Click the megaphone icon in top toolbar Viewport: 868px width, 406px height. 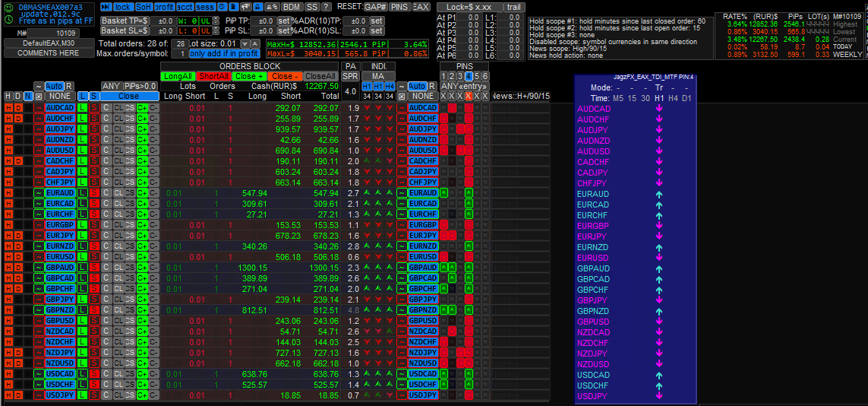245,7
